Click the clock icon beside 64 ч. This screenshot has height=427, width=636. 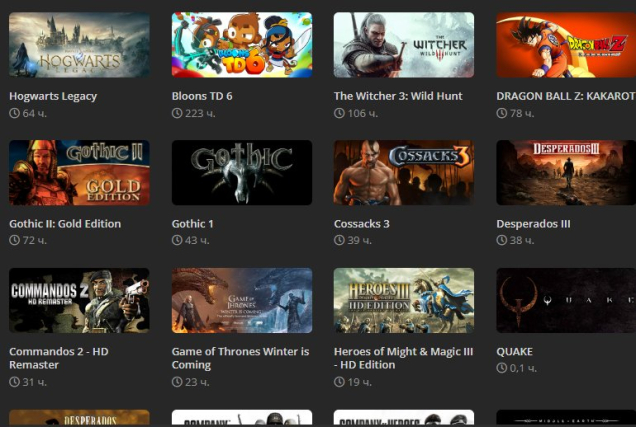pos(14,113)
